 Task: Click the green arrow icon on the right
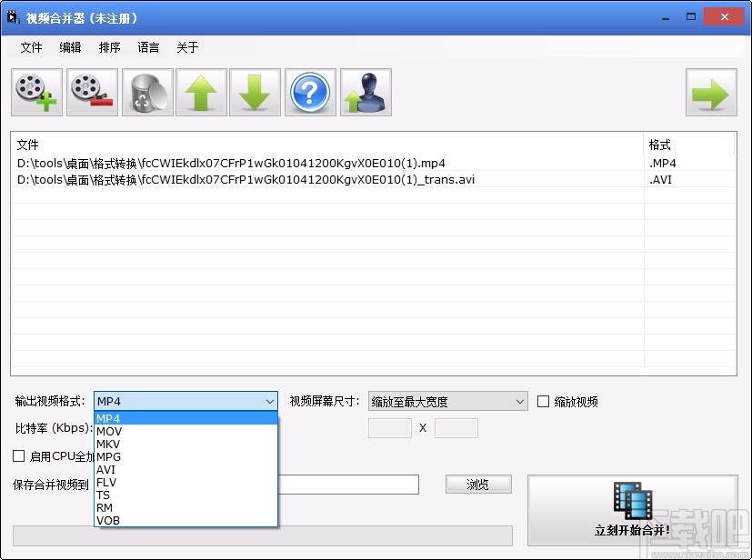pyautogui.click(x=711, y=92)
